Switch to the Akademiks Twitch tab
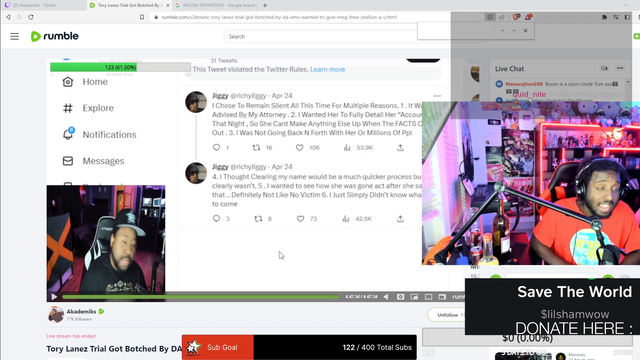 click(43, 5)
